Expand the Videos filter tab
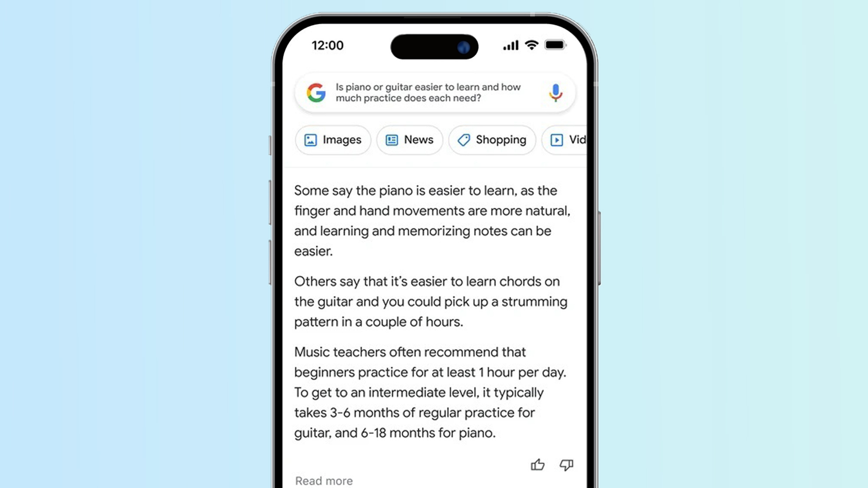 tap(570, 139)
